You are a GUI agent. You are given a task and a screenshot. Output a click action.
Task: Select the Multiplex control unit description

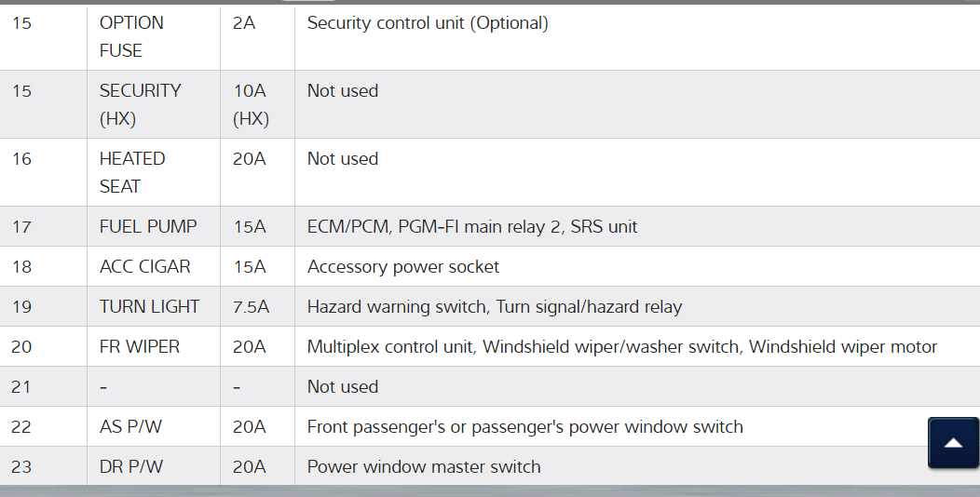(621, 346)
